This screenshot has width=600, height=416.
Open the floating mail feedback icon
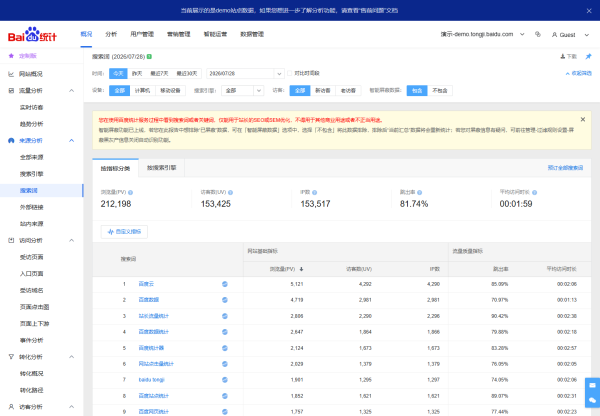[x=592, y=385]
